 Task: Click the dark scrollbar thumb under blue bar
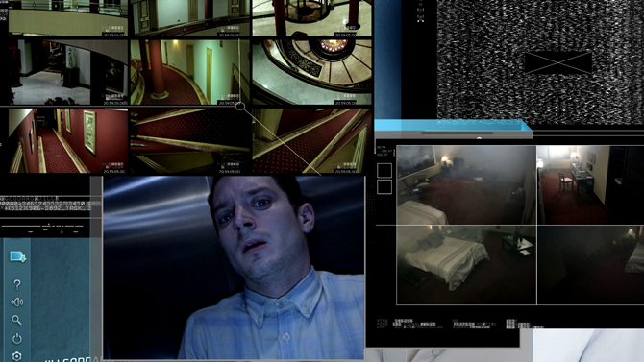coord(458,133)
